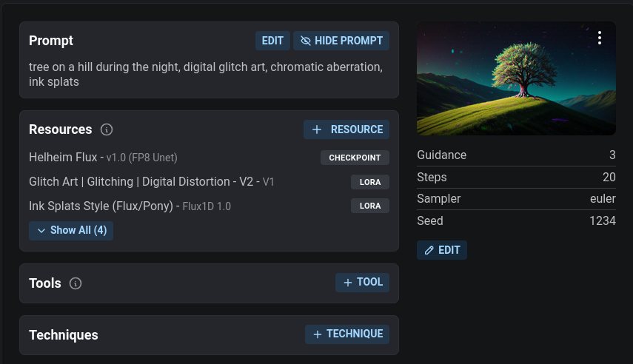The height and width of the screenshot is (364, 633).
Task: Click the three-dot menu on the image
Action: click(600, 38)
